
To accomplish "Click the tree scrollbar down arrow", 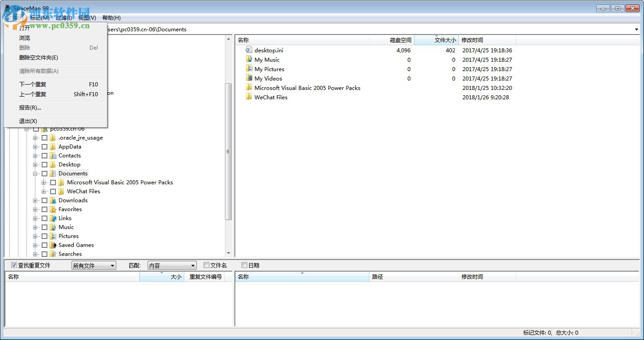I will 229,254.
